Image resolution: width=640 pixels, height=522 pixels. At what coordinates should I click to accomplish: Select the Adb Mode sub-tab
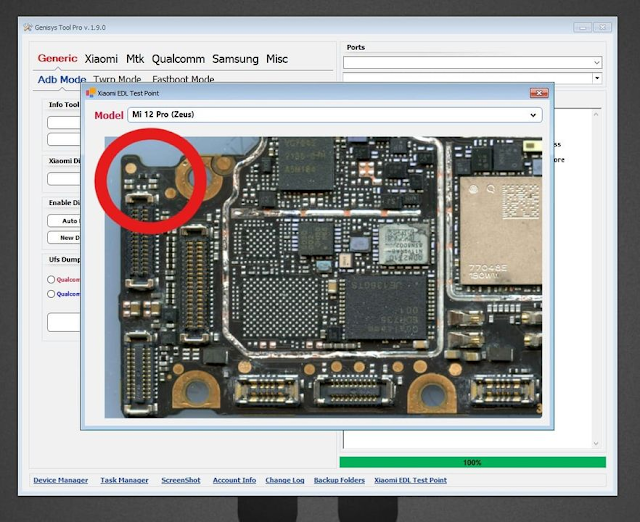pos(62,79)
